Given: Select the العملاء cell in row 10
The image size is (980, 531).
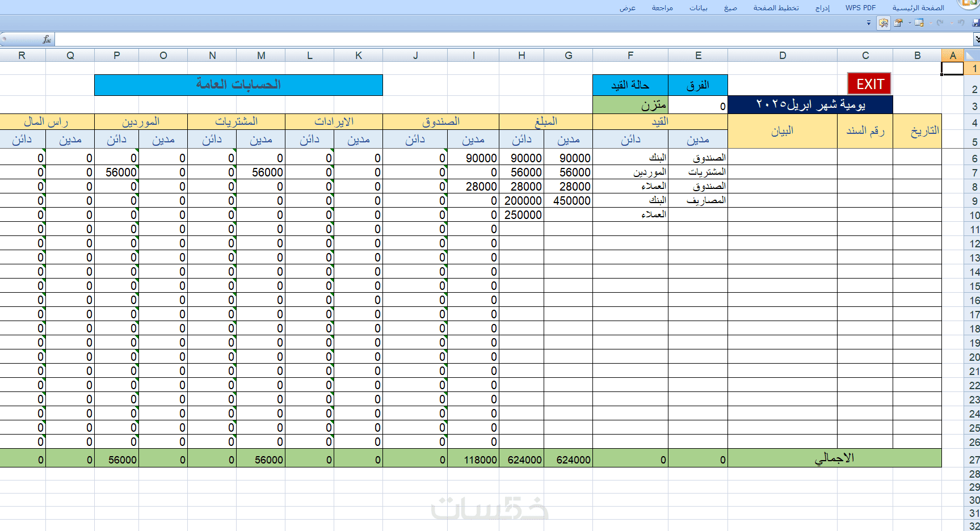Looking at the screenshot, I should click(x=630, y=214).
